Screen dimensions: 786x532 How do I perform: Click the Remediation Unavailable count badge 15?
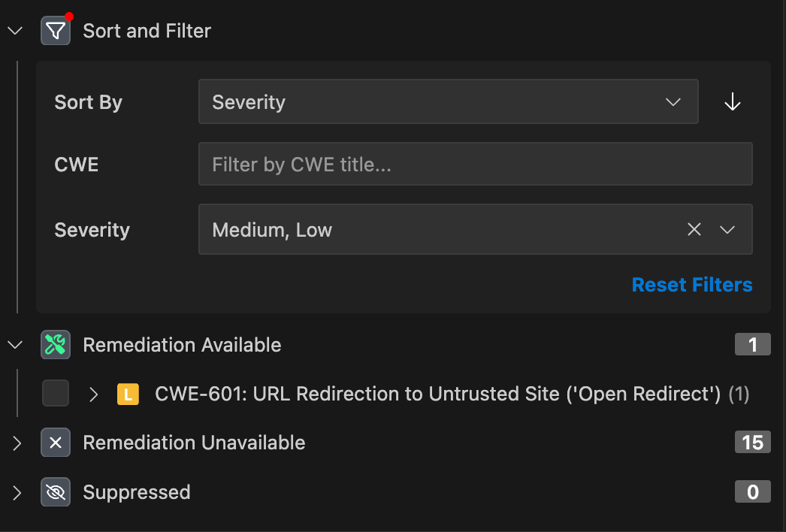[x=752, y=443]
